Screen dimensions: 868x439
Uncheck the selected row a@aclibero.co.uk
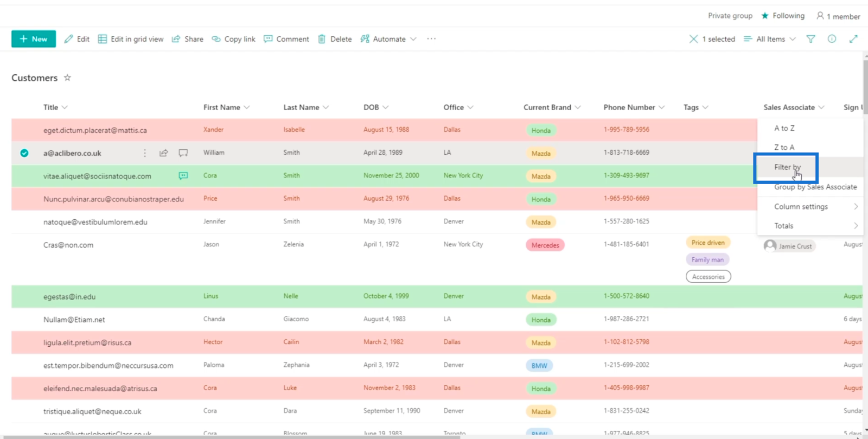24,153
